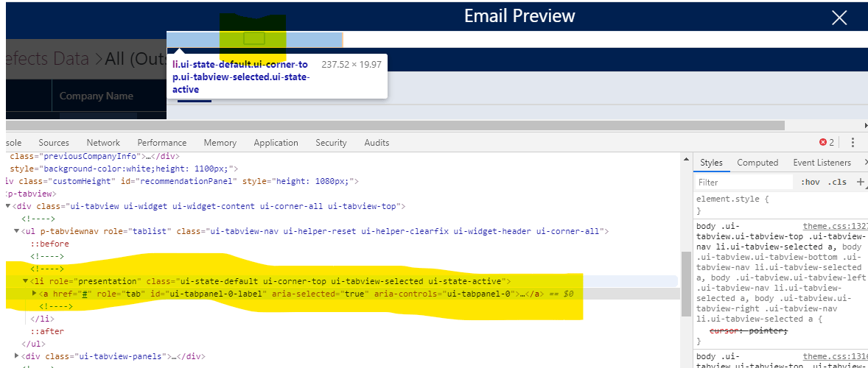The image size is (868, 368).
Task: Click the Elements panel scroll-up arrow
Action: point(685,159)
